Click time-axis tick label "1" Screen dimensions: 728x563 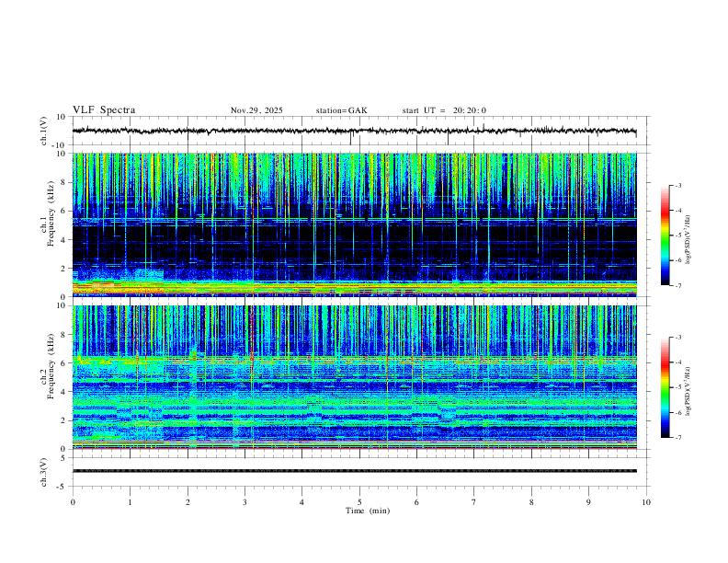coord(130,502)
